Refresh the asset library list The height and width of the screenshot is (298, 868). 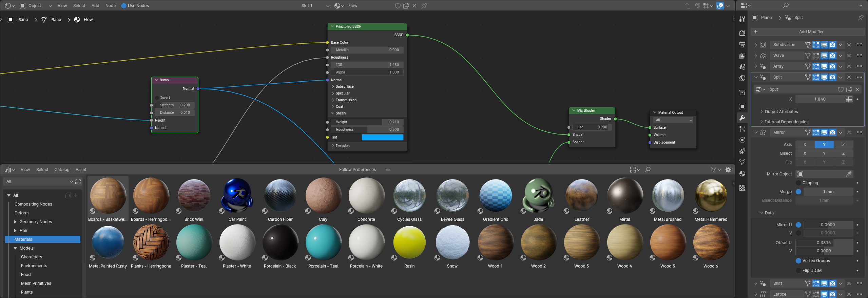click(78, 182)
